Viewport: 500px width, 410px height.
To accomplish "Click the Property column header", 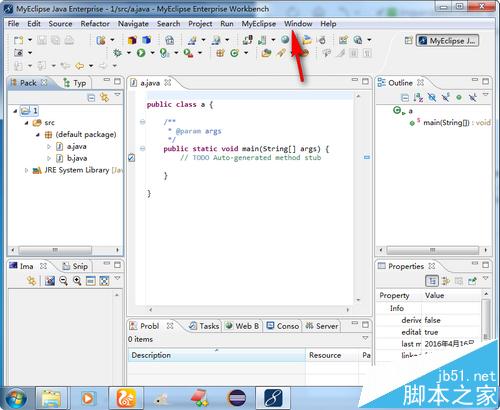I will 399,296.
